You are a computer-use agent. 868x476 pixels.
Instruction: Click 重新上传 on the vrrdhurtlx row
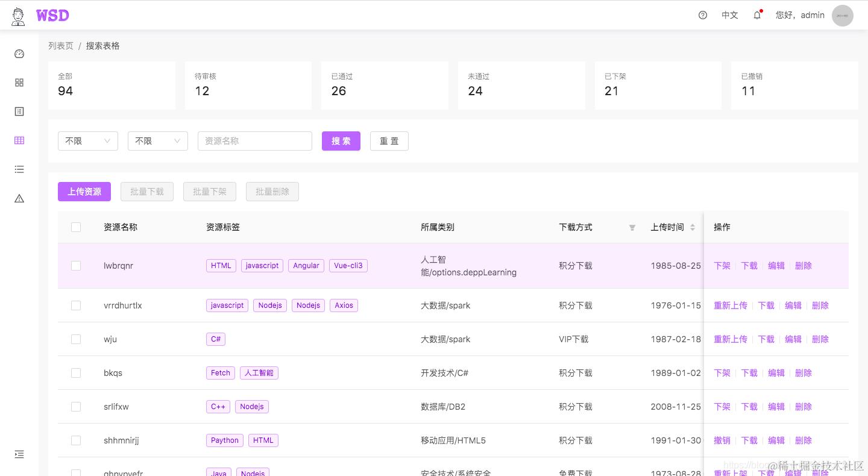tap(731, 305)
